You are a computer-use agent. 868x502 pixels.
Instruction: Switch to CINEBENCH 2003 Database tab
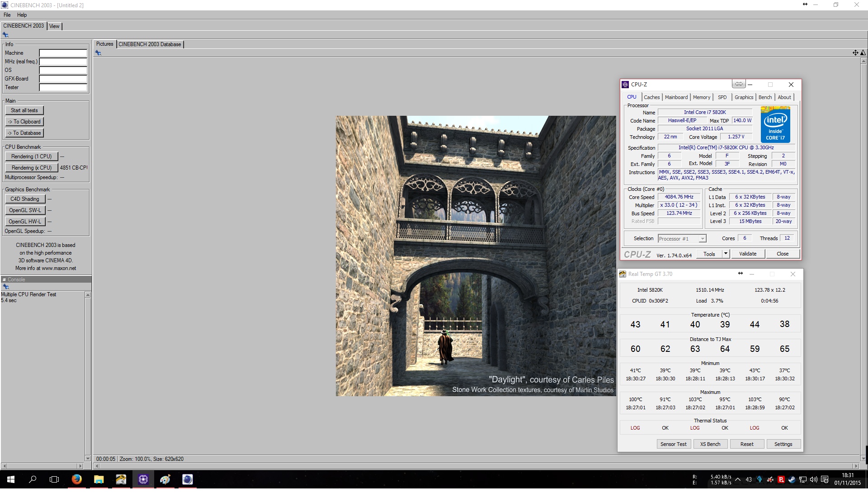point(150,44)
